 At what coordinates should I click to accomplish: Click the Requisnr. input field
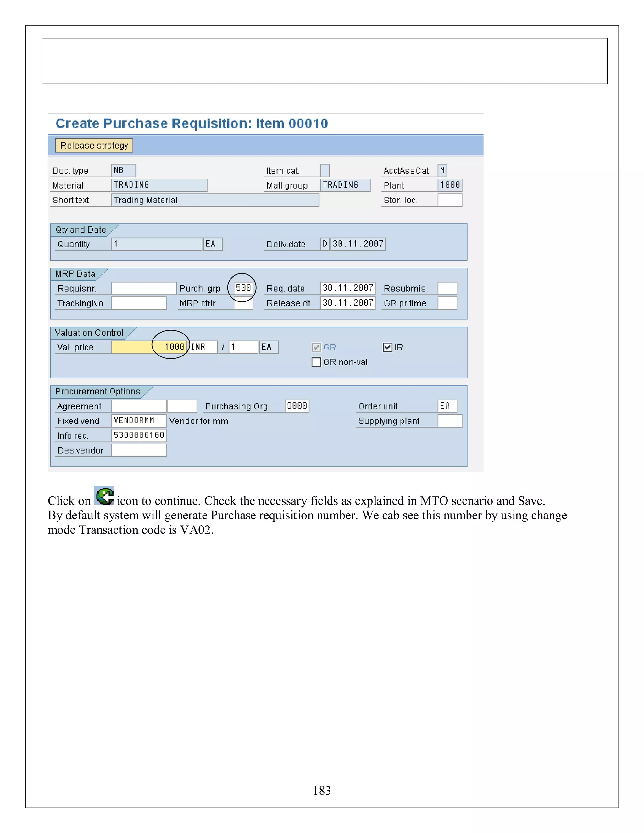coord(143,288)
